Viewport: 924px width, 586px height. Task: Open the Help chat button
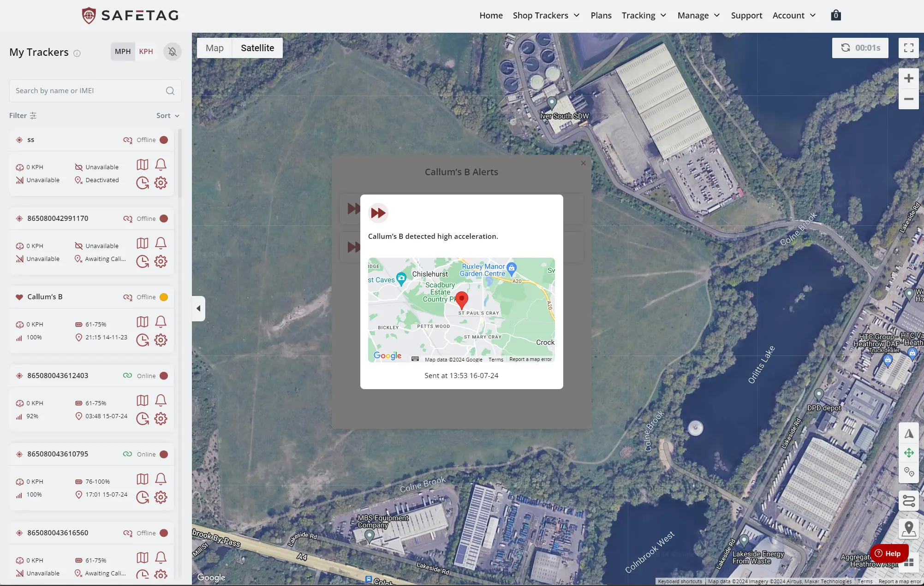click(x=888, y=553)
